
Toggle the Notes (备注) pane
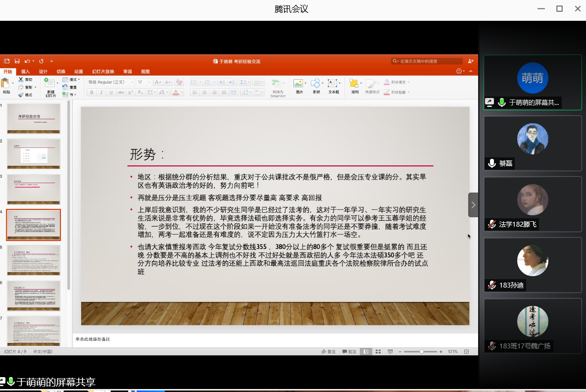pos(329,351)
